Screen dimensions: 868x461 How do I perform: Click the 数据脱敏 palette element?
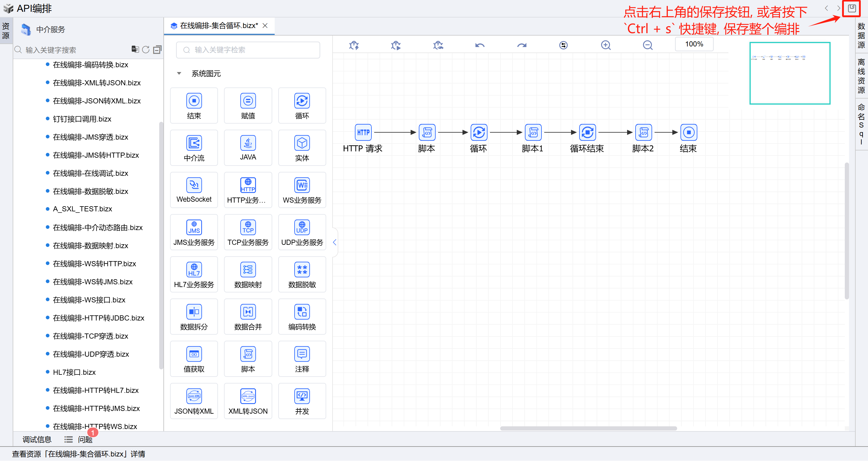(302, 274)
